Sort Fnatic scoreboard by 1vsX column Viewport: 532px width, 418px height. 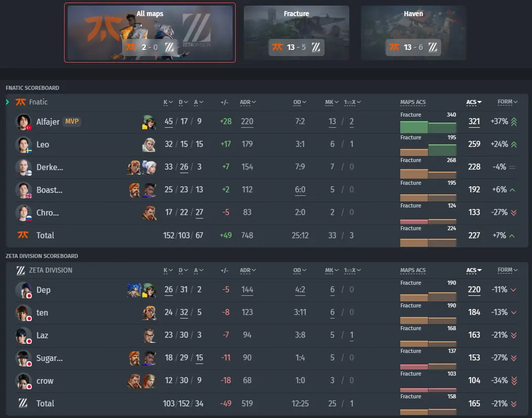tap(352, 102)
